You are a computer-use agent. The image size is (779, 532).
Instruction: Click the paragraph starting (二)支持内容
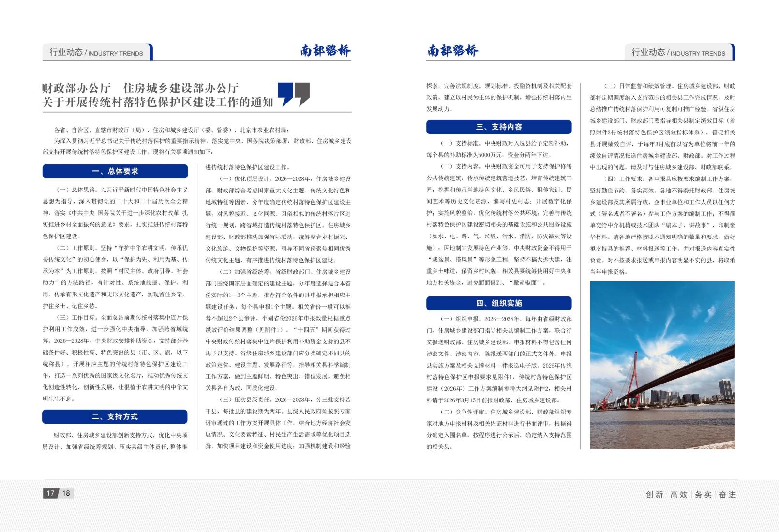[499, 224]
